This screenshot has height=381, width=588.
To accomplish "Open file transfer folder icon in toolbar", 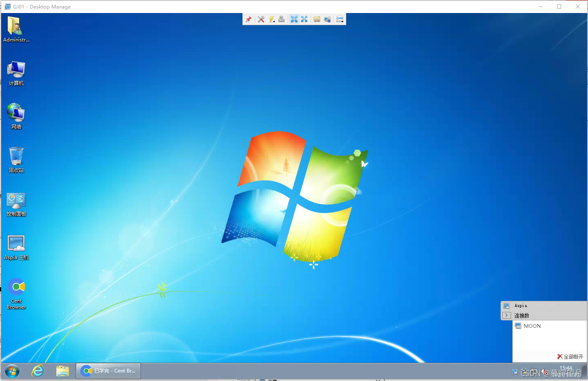I will tap(317, 19).
